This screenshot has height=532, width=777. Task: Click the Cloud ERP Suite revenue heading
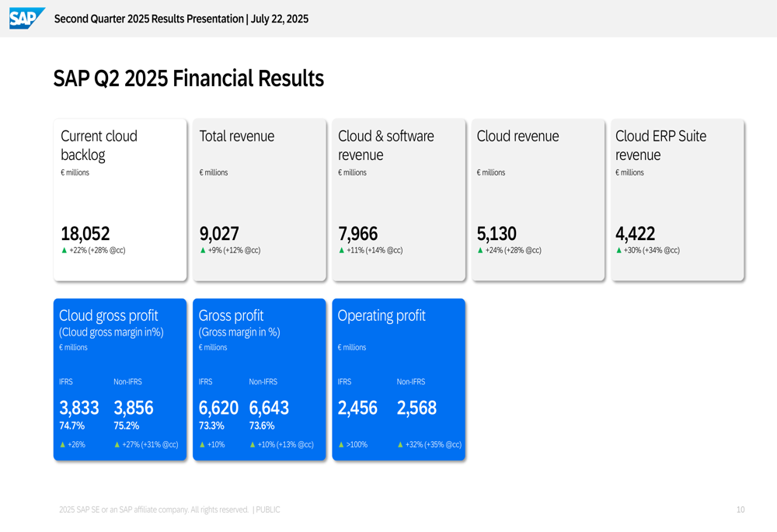pyautogui.click(x=660, y=145)
